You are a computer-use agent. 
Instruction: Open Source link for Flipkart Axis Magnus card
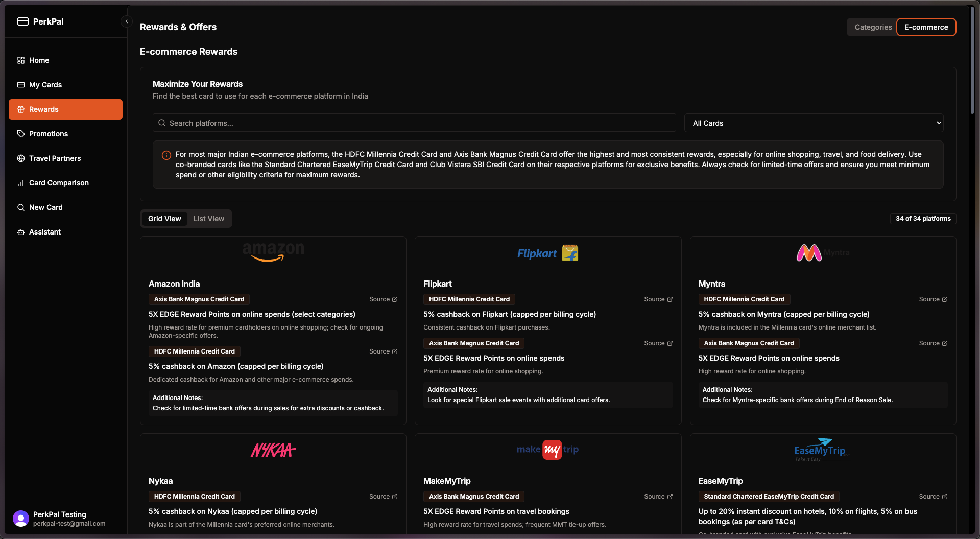[658, 343]
